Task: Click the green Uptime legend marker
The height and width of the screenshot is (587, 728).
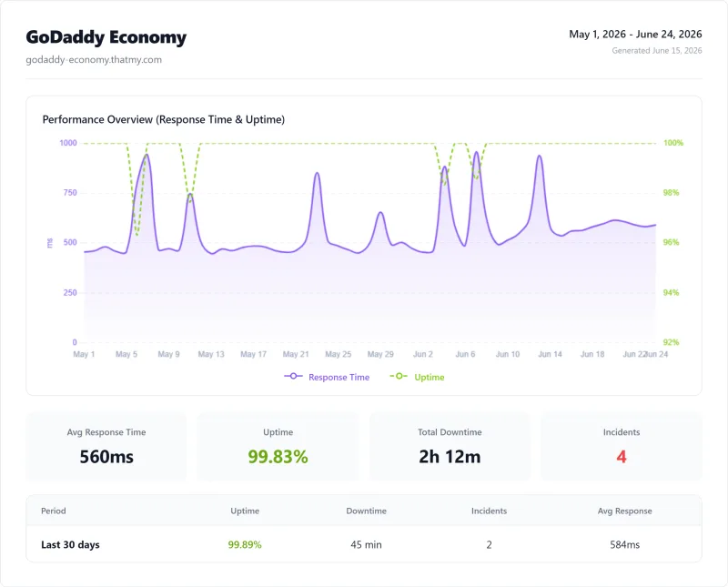Action: click(x=399, y=376)
